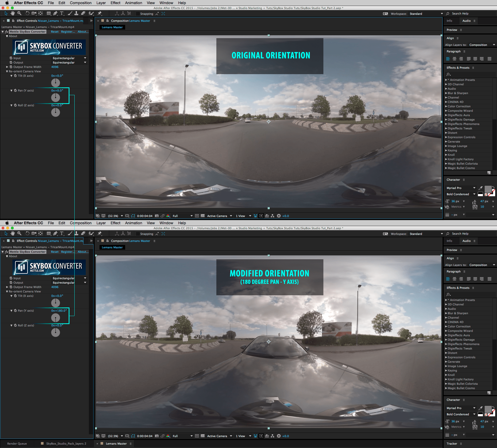The width and height of the screenshot is (497, 448).
Task: Select the Rectangle shape tool in the Original Orientation window
Action: point(49,13)
